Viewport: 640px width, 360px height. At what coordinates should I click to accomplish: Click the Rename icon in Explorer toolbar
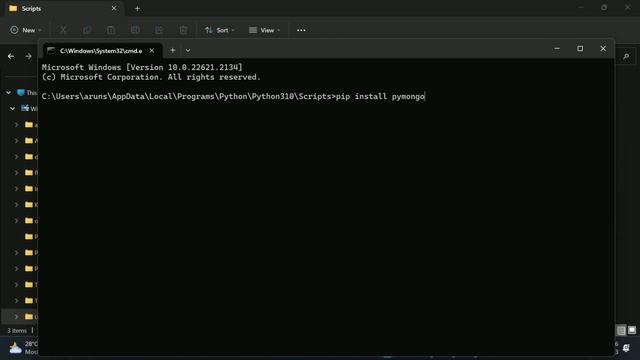(x=135, y=30)
